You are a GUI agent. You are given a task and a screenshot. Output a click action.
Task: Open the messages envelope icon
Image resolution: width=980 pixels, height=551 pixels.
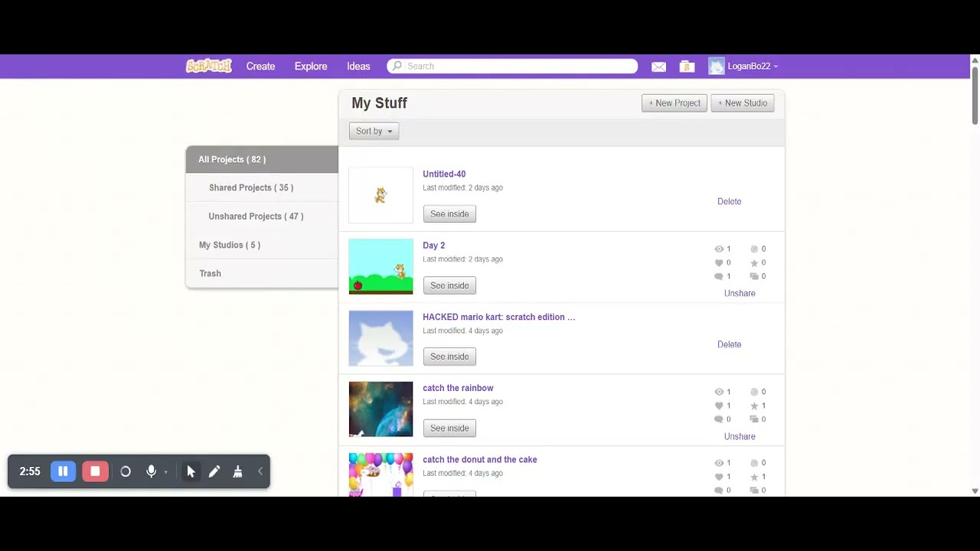(658, 67)
